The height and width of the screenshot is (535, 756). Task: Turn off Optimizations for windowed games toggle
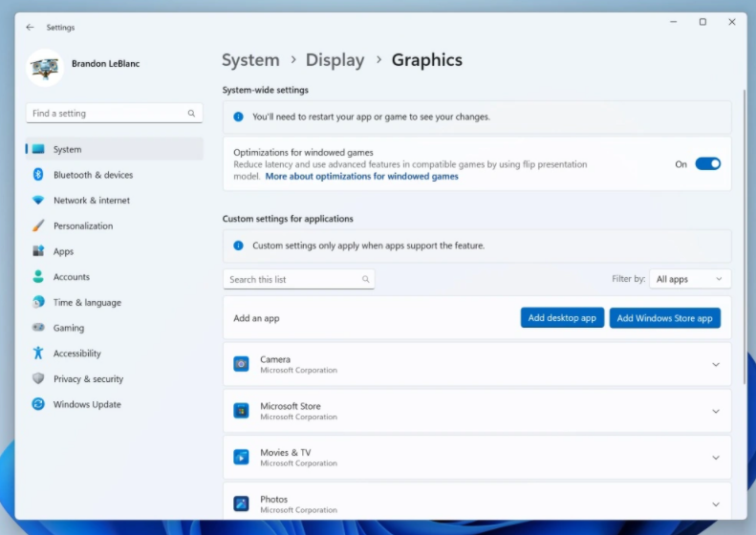[708, 164]
